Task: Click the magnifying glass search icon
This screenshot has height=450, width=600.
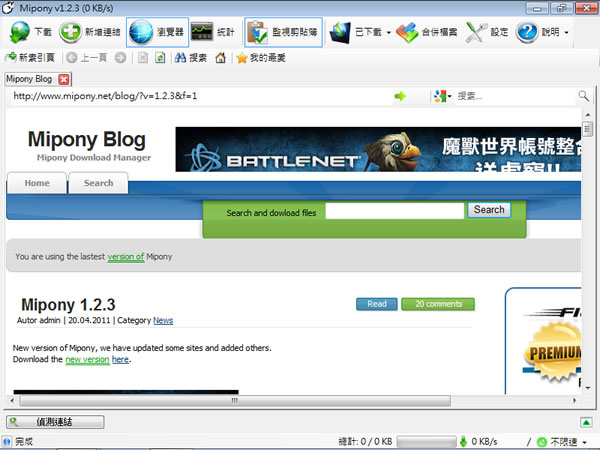Action: [x=584, y=96]
